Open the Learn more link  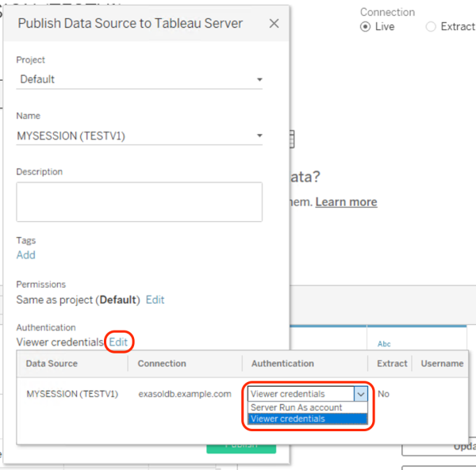pyautogui.click(x=347, y=202)
